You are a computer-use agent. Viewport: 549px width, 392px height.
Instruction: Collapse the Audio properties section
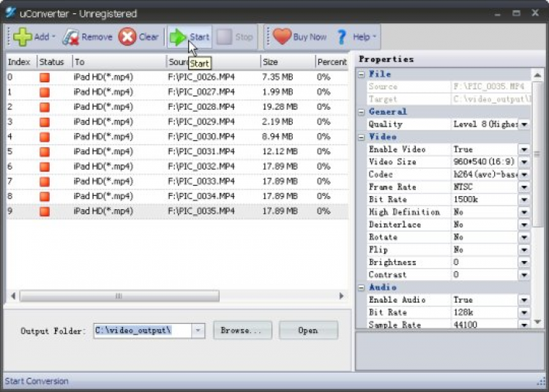coord(362,287)
